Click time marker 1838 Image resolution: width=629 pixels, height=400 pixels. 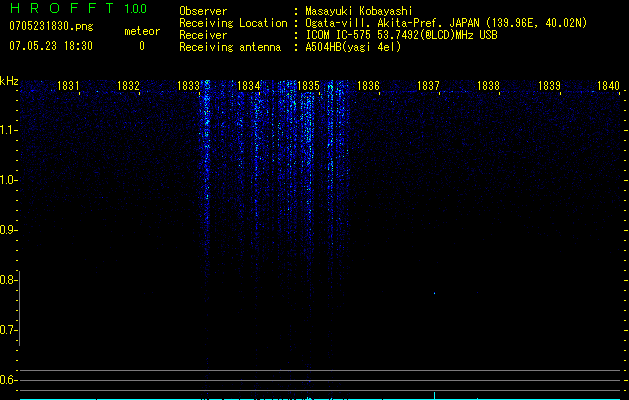click(x=488, y=86)
